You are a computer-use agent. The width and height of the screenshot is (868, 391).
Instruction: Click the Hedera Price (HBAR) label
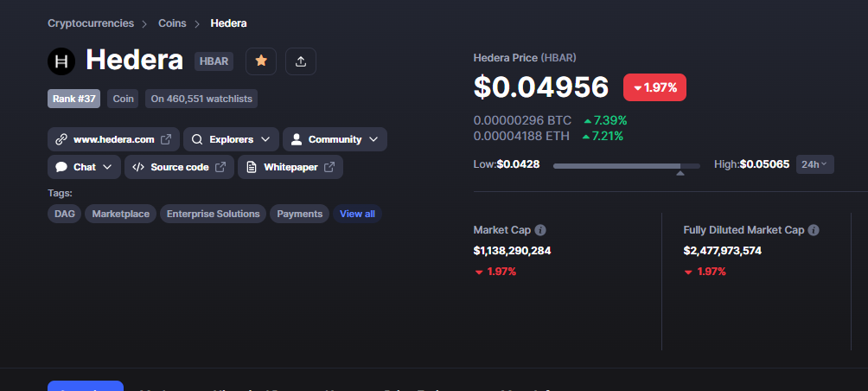tap(525, 58)
